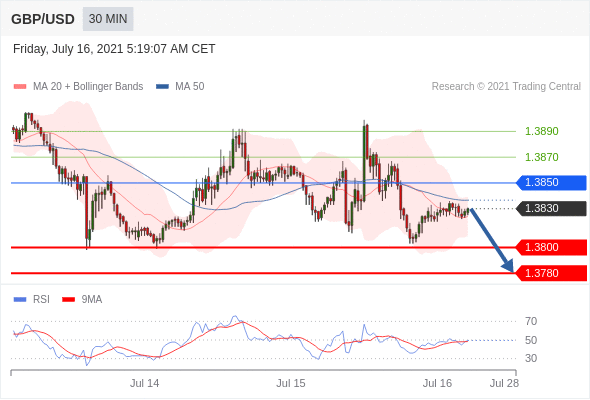Click the blue downward forecast arrow head
Viewport: 590px width, 400px height.
[x=508, y=266]
